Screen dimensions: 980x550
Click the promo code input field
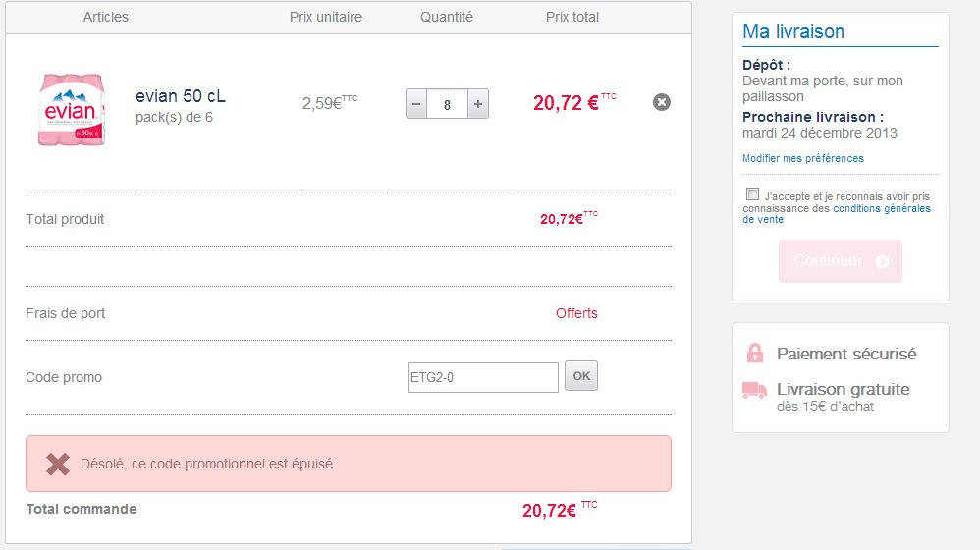483,377
